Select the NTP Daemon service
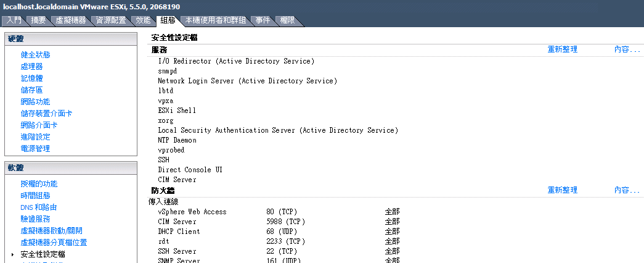The height and width of the screenshot is (263, 644). click(x=177, y=140)
